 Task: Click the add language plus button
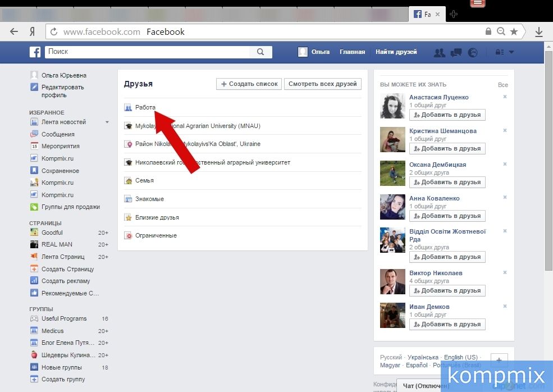(x=499, y=360)
